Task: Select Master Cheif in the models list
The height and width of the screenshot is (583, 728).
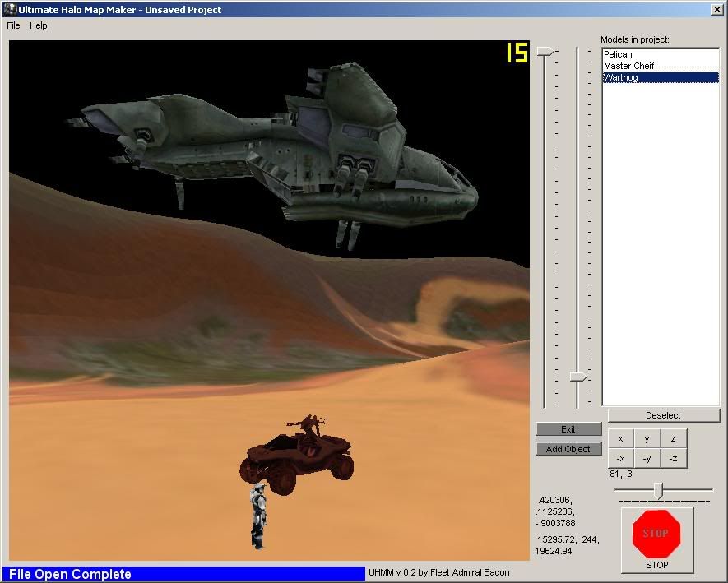Action: point(661,66)
